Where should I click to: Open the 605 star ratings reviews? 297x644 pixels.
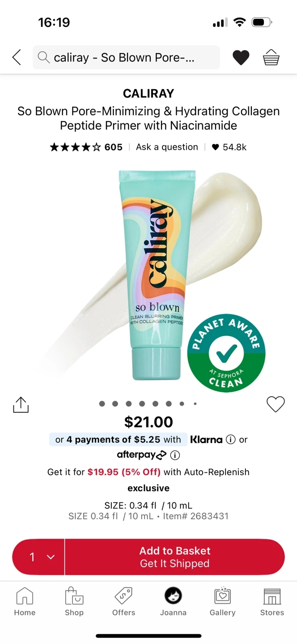pos(86,147)
